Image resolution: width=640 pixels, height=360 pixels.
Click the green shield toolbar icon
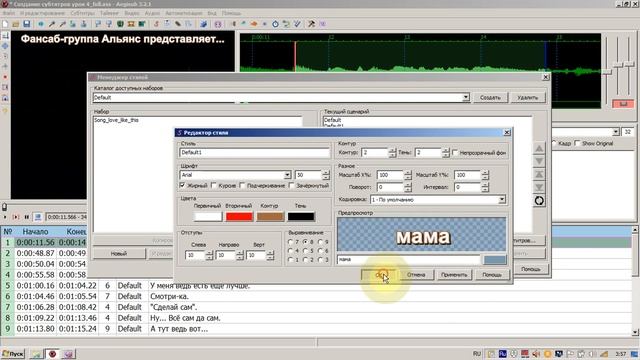coord(120,24)
